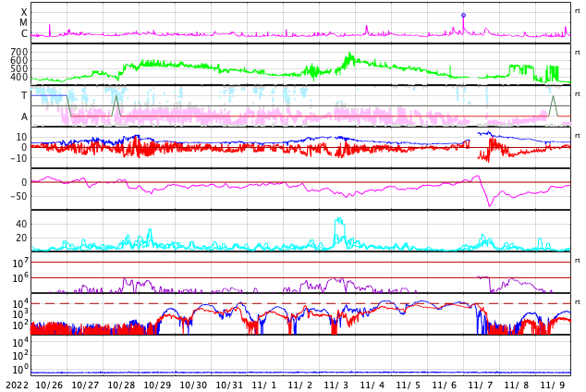Click the rt marker beside T/A panel
Image resolution: width=586 pixels, height=392 pixels.
pyautogui.click(x=577, y=94)
